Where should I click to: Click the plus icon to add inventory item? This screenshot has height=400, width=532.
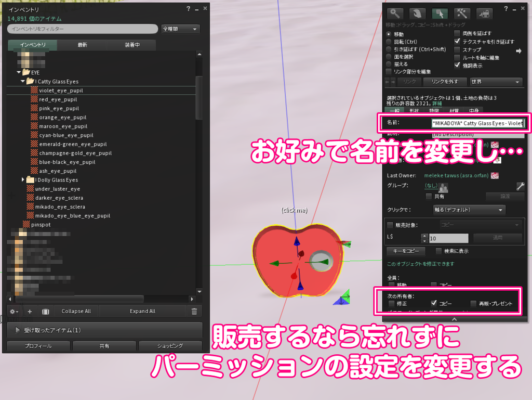tap(30, 311)
